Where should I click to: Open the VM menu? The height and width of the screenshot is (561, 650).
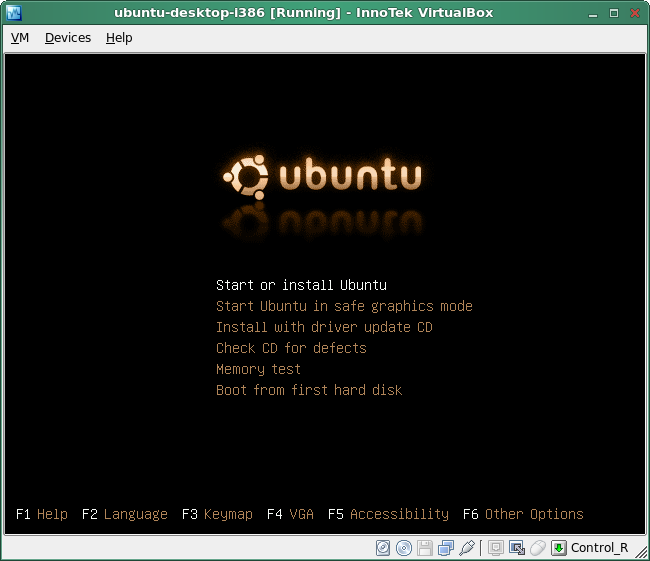point(20,37)
